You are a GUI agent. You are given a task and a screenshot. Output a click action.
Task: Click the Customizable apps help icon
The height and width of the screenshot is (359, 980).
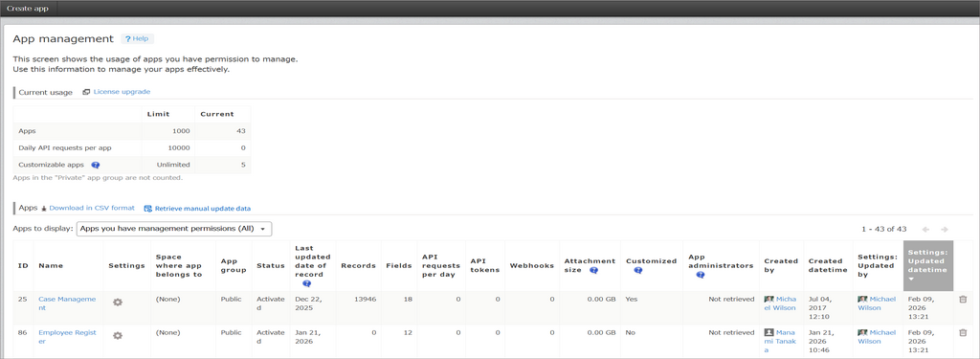96,165
